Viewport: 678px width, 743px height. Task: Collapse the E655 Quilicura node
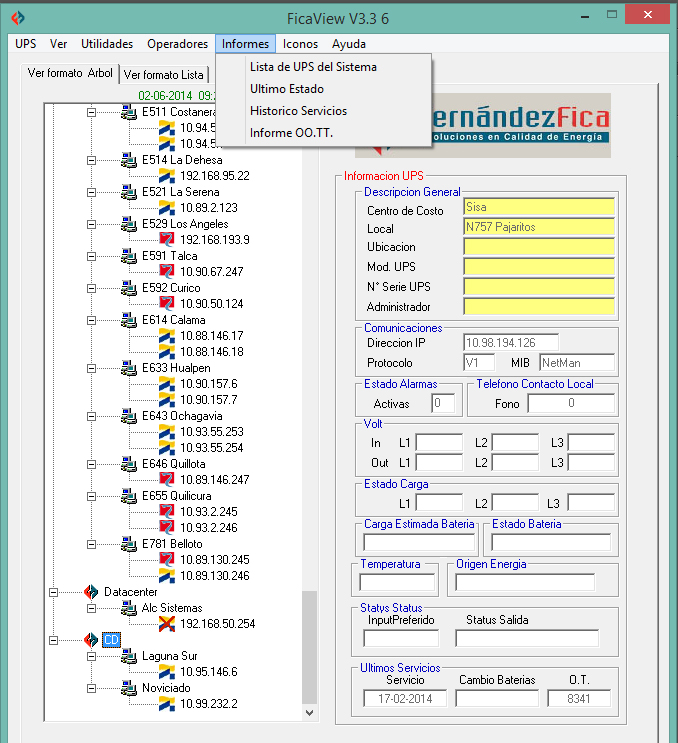[x=92, y=496]
